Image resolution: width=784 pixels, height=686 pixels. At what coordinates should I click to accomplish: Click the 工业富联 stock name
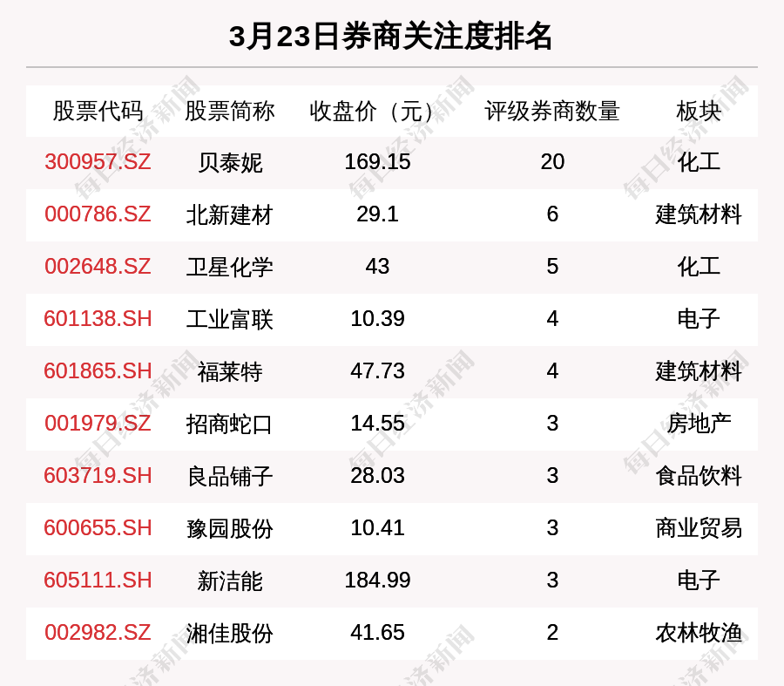[x=229, y=320]
